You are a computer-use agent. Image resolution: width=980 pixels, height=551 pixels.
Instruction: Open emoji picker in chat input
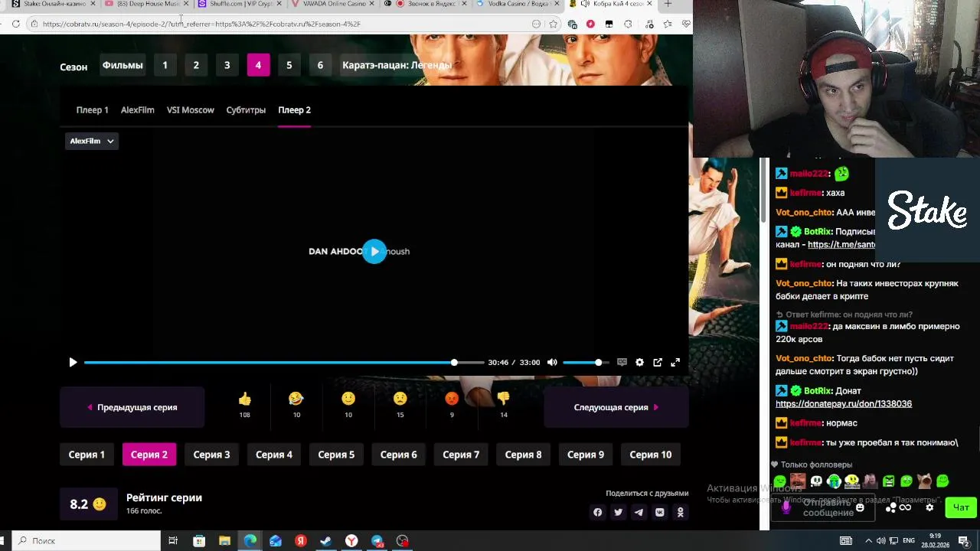coord(860,507)
